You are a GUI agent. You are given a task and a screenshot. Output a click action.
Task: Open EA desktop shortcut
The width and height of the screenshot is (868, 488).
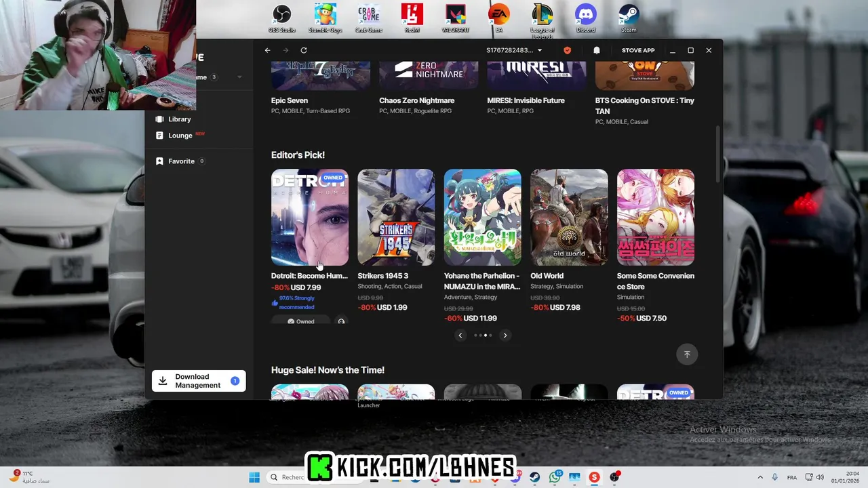point(499,19)
